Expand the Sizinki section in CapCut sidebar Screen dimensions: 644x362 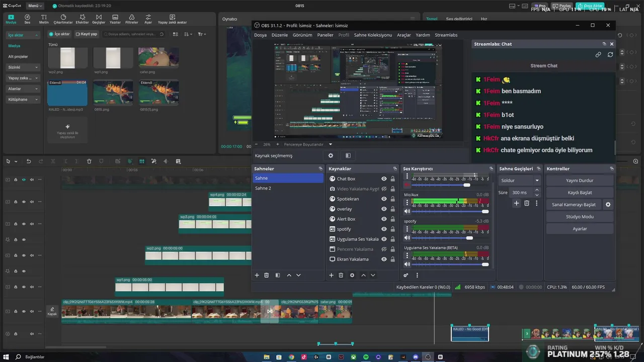tap(23, 67)
